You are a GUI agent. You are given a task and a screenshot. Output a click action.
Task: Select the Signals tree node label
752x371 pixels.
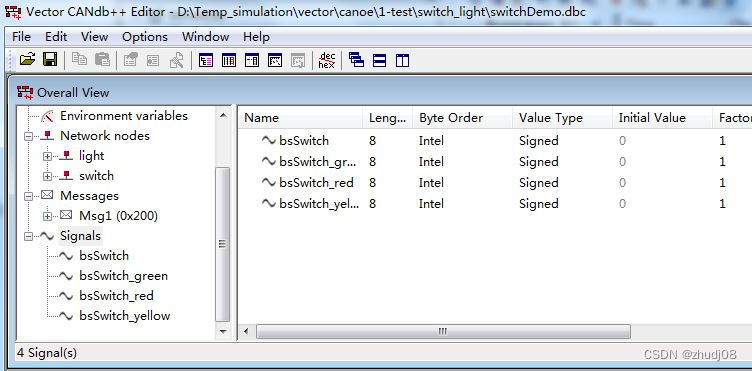tap(81, 236)
